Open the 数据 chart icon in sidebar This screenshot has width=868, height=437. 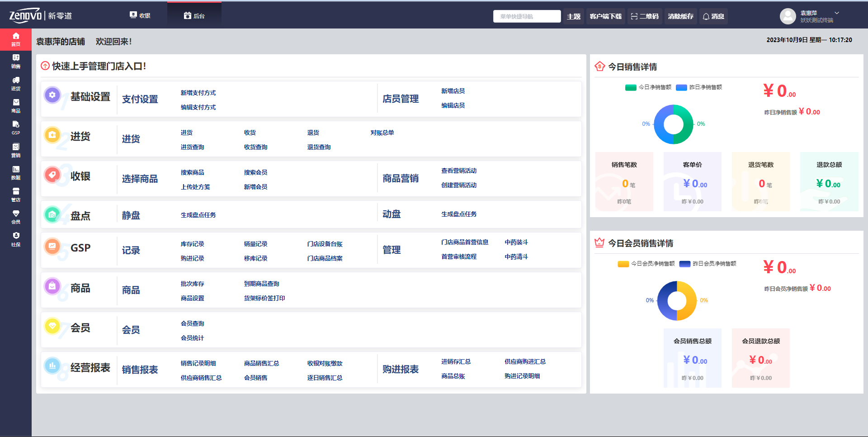pos(16,172)
